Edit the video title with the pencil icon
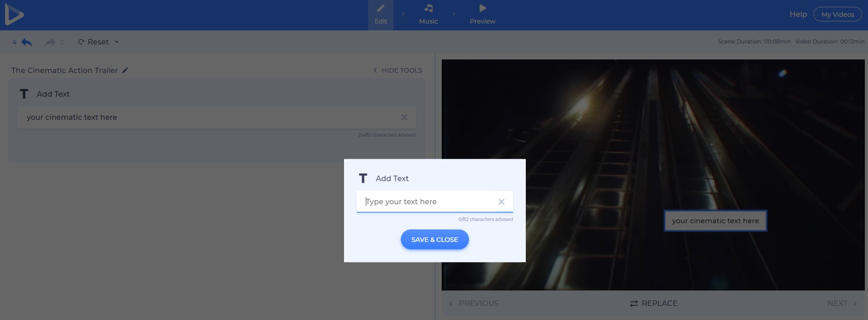 click(125, 70)
